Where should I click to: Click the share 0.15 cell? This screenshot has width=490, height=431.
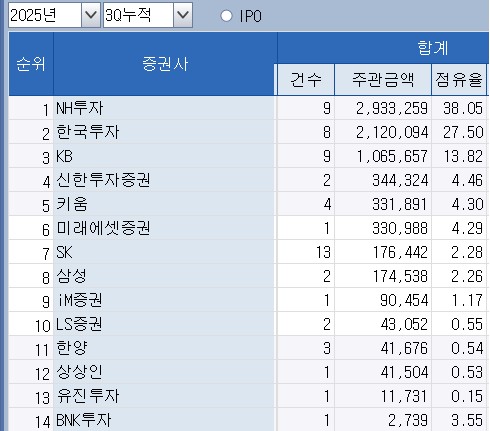[459, 396]
